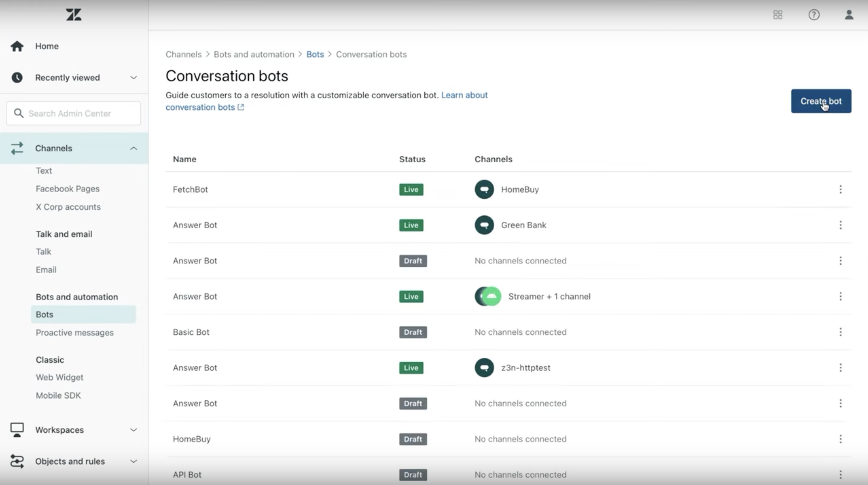
Task: Open the FetchBot row options menu
Action: point(840,190)
